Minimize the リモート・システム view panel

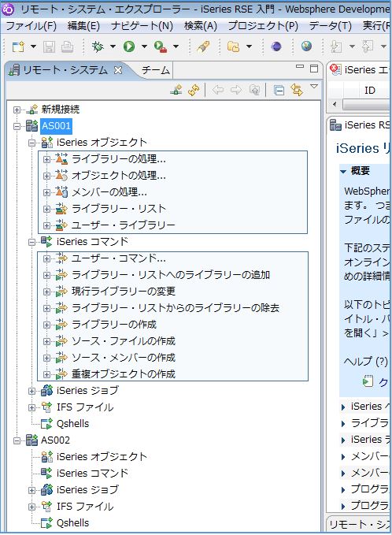click(300, 66)
